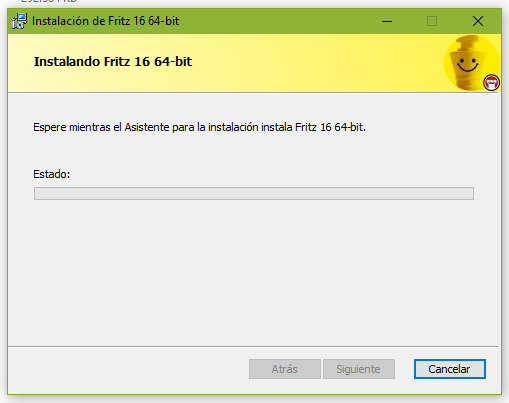Click the grayed-out Siguiente button
Screen dimensions: 509x403
tap(359, 369)
